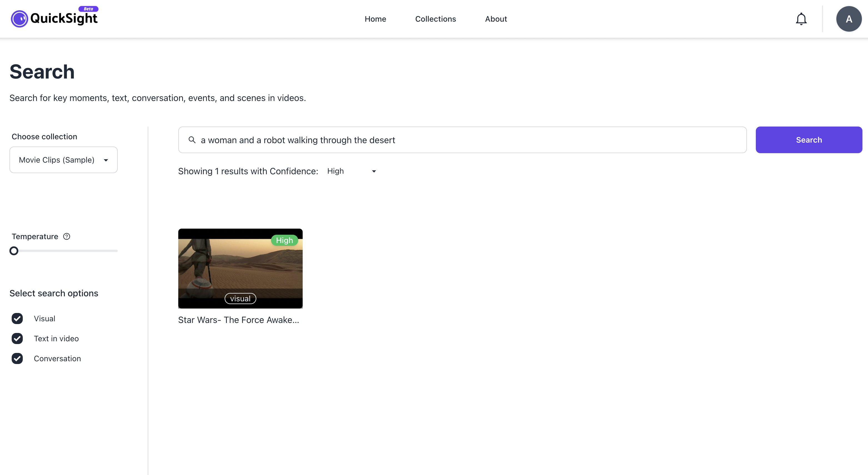Disable the Conversation search option
The width and height of the screenshot is (868, 475).
tap(17, 358)
